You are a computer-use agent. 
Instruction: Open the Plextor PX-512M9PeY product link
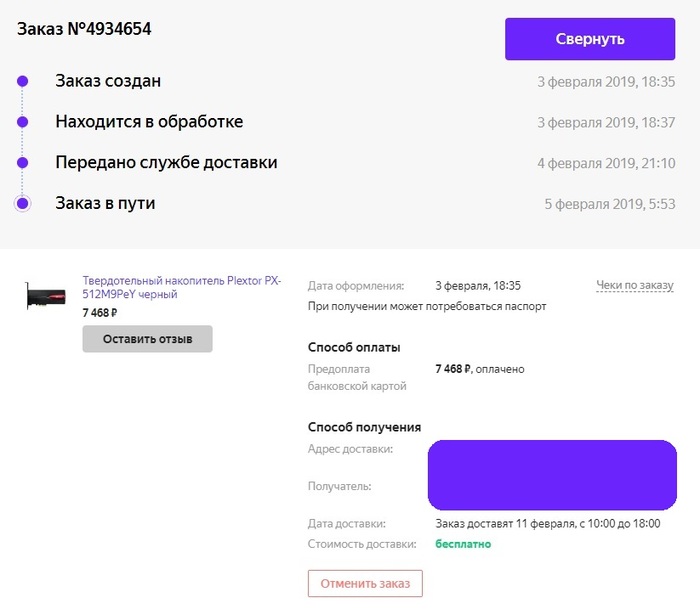pyautogui.click(x=181, y=287)
